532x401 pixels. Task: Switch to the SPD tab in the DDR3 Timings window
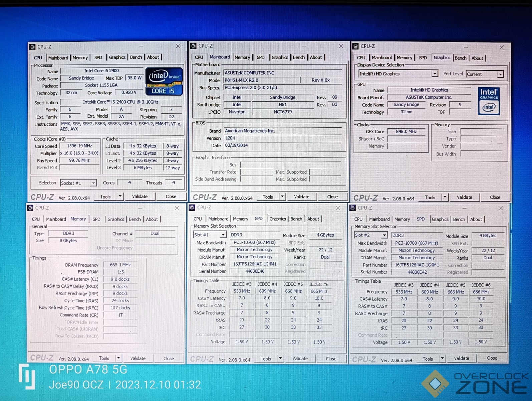click(96, 220)
